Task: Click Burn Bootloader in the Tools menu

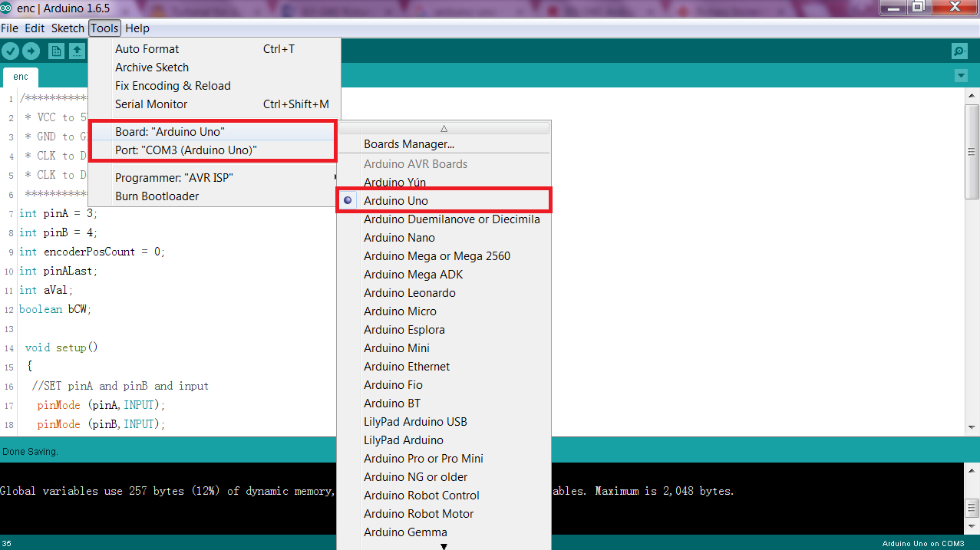Action: [x=157, y=196]
